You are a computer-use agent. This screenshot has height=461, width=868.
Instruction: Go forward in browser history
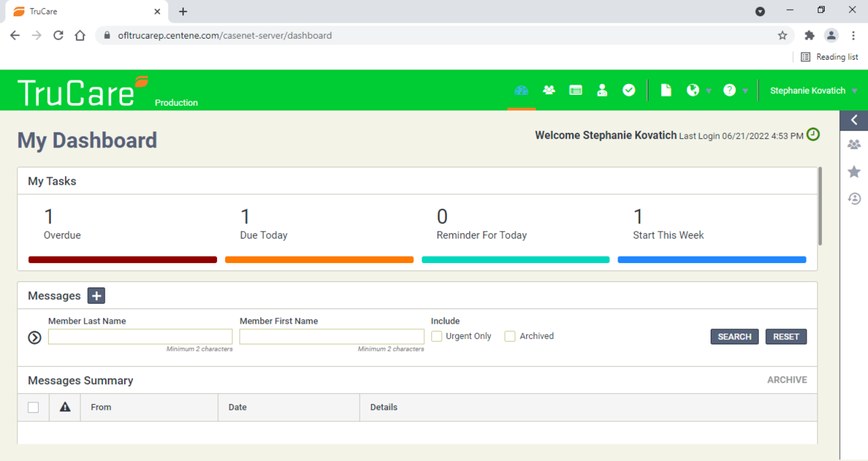tap(36, 35)
